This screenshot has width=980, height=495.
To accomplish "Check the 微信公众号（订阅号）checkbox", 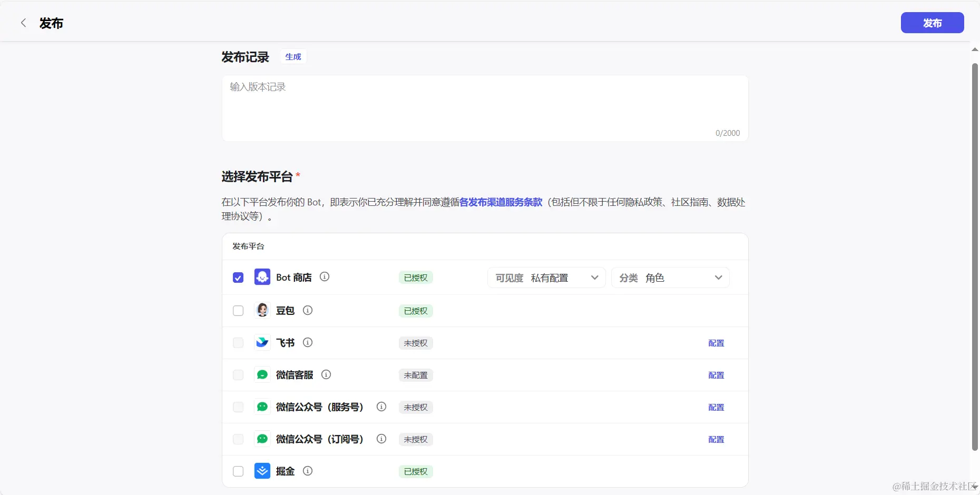I will coord(238,439).
